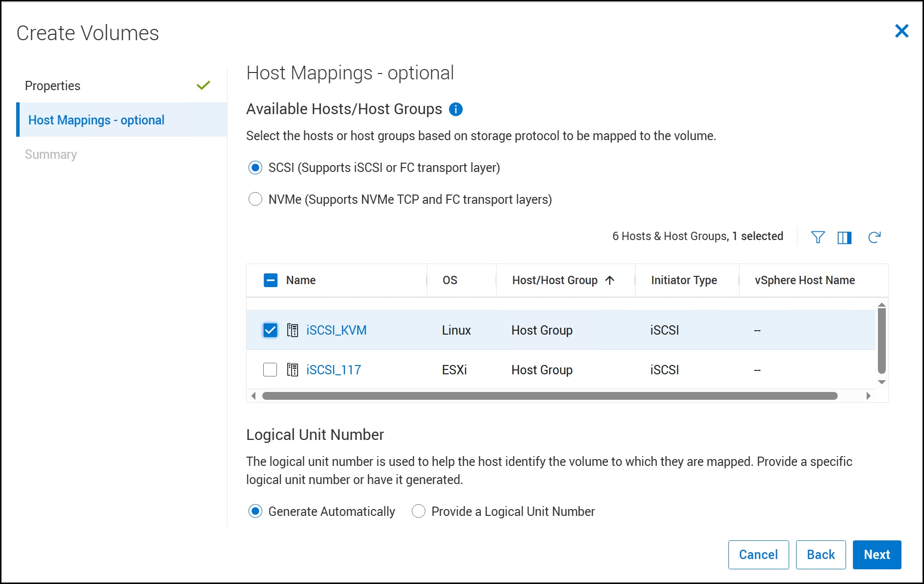Click the horizontal scroll-right arrow
Image resolution: width=924 pixels, height=584 pixels.
pyautogui.click(x=869, y=396)
